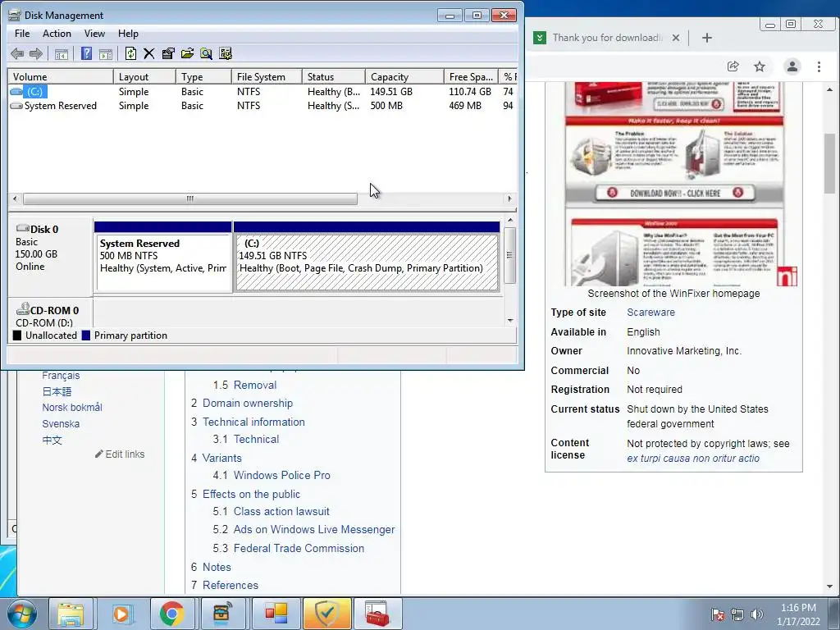
Task: Open the View menu in Disk Management
Action: (94, 33)
